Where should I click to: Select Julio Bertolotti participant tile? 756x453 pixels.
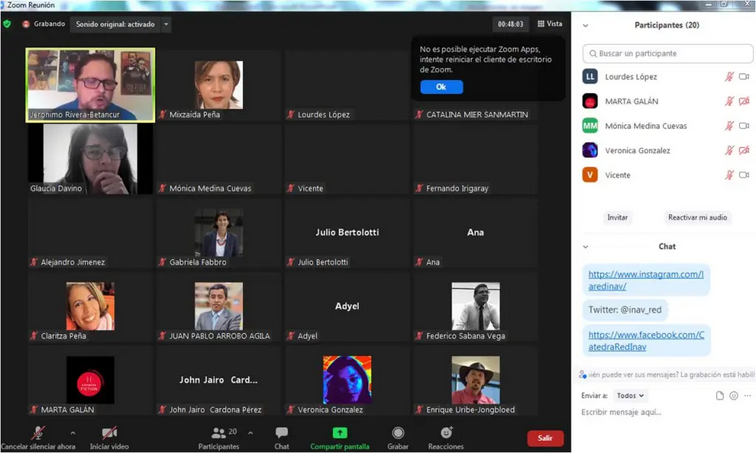pyautogui.click(x=347, y=233)
